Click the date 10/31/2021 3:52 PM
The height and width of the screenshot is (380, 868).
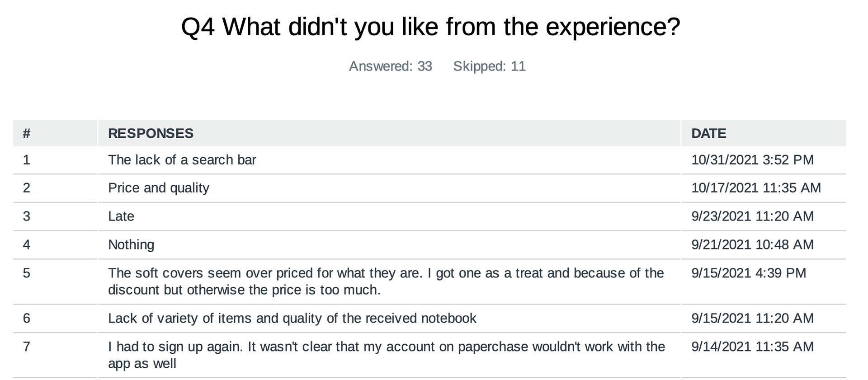pyautogui.click(x=752, y=160)
